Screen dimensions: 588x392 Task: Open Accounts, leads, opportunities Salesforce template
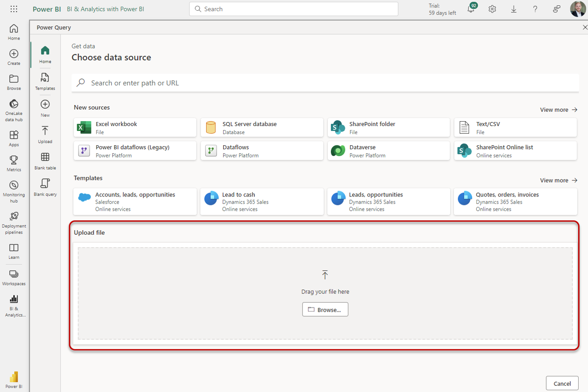(x=135, y=201)
